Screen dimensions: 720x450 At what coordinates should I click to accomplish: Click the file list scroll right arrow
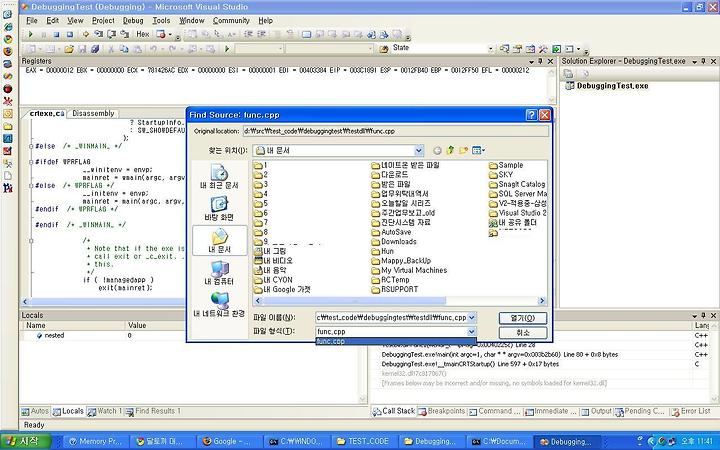pyautogui.click(x=542, y=301)
